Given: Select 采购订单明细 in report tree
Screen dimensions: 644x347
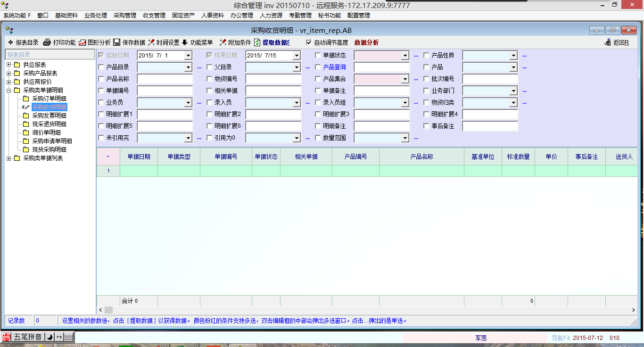Looking at the screenshot, I should click(49, 99).
